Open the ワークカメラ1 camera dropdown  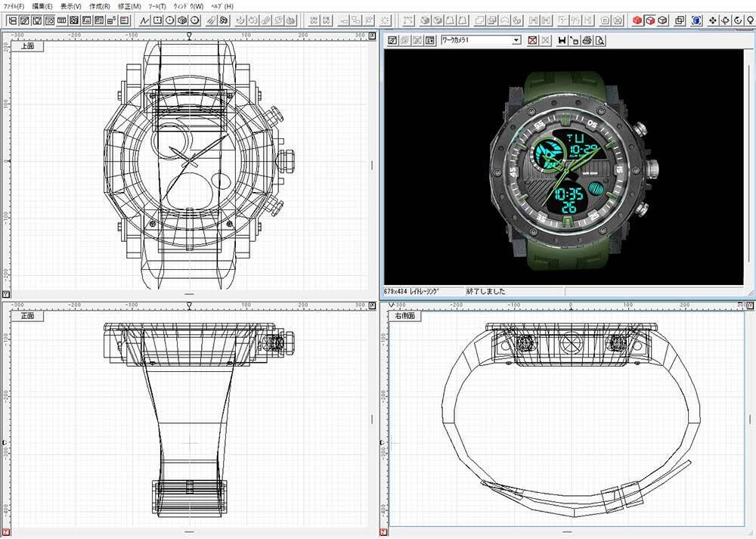[x=516, y=40]
